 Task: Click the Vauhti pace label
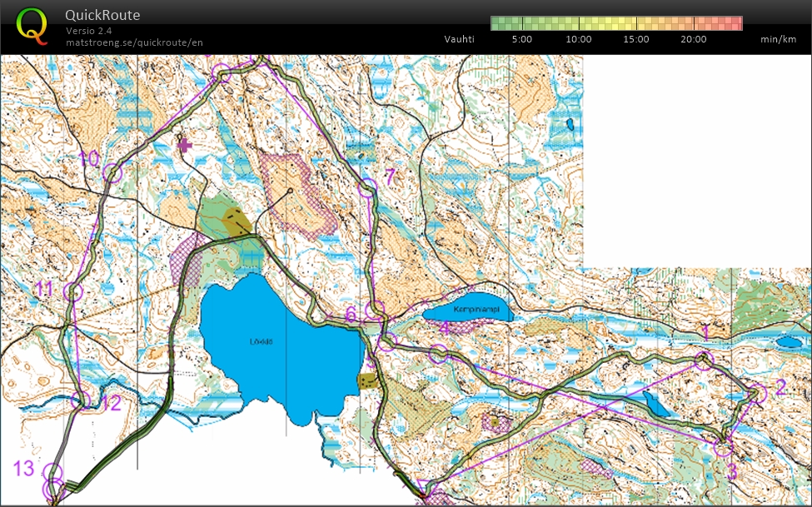coord(459,38)
